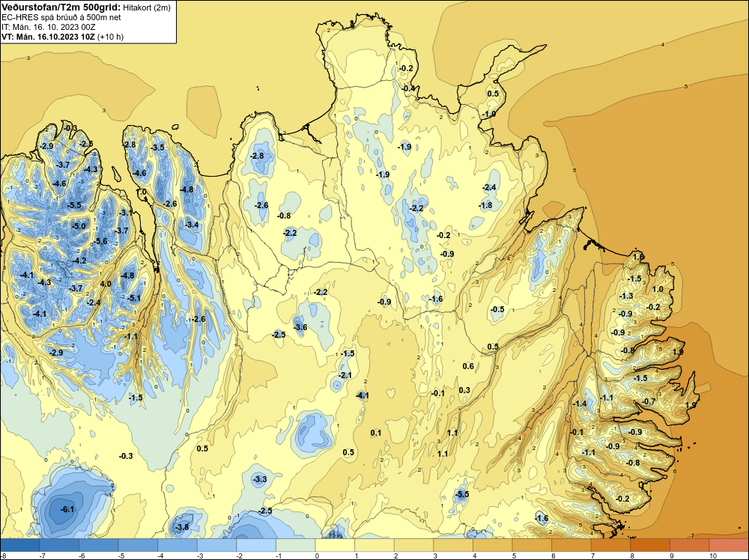Click the legend tick label "10"
The image size is (749, 560).
tap(713, 556)
